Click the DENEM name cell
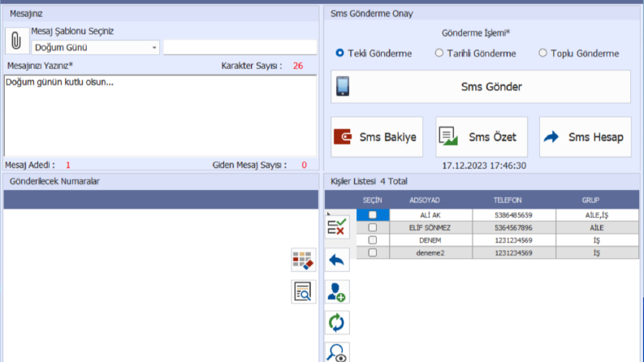644x362 pixels. (x=430, y=240)
